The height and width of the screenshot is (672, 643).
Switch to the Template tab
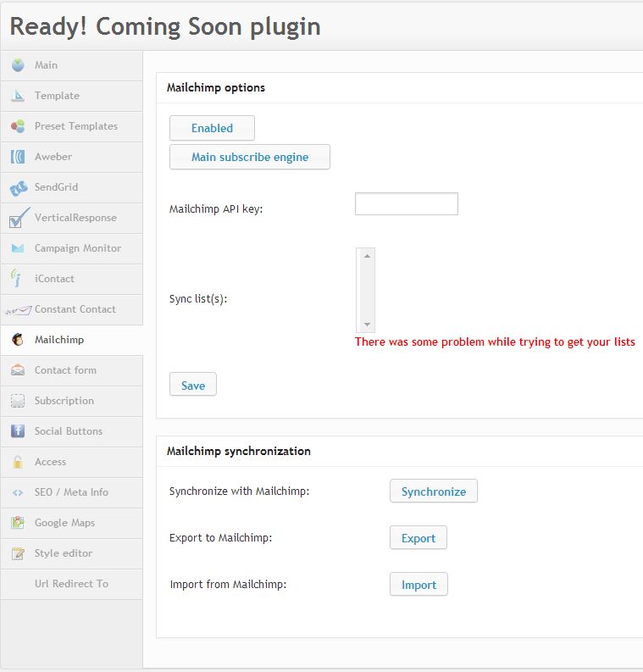tap(71, 96)
